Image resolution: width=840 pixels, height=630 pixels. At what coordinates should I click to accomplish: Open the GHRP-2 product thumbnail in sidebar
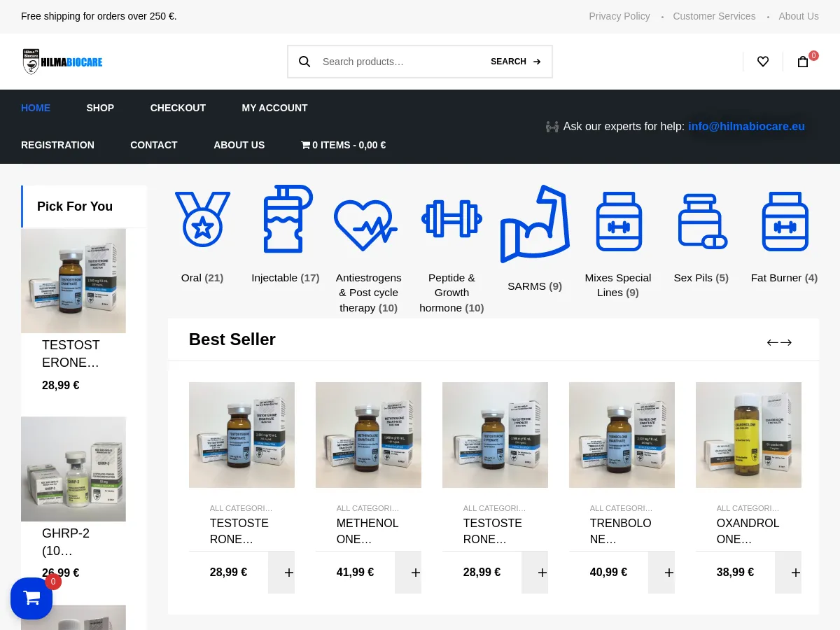[73, 469]
